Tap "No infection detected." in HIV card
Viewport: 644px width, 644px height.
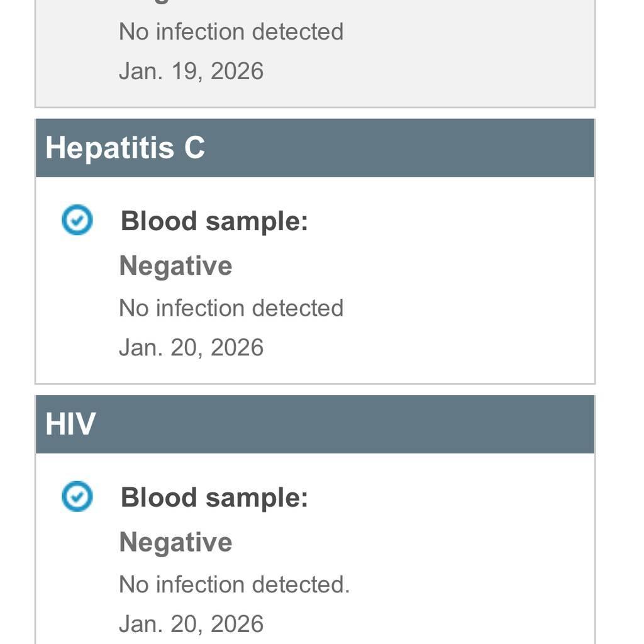234,585
